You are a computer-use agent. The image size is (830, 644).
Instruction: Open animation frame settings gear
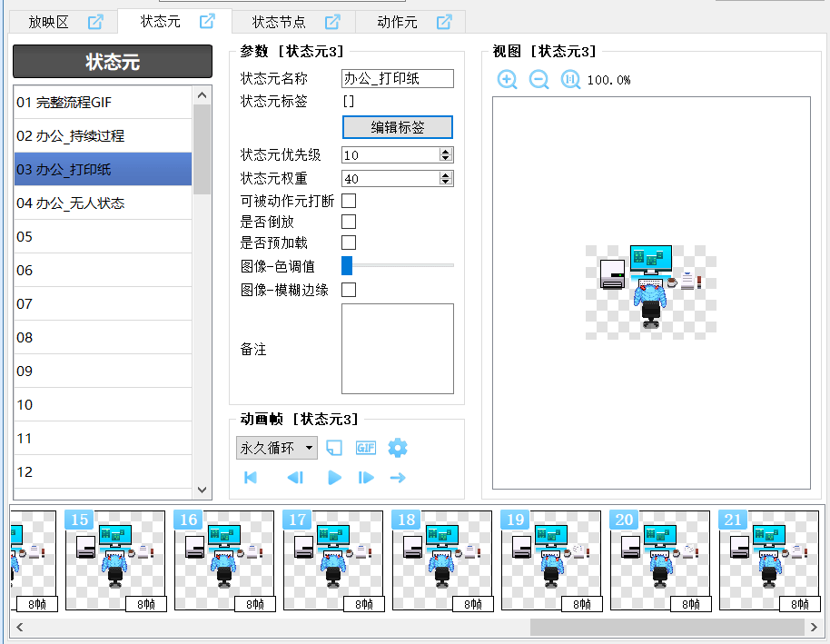pos(397,448)
